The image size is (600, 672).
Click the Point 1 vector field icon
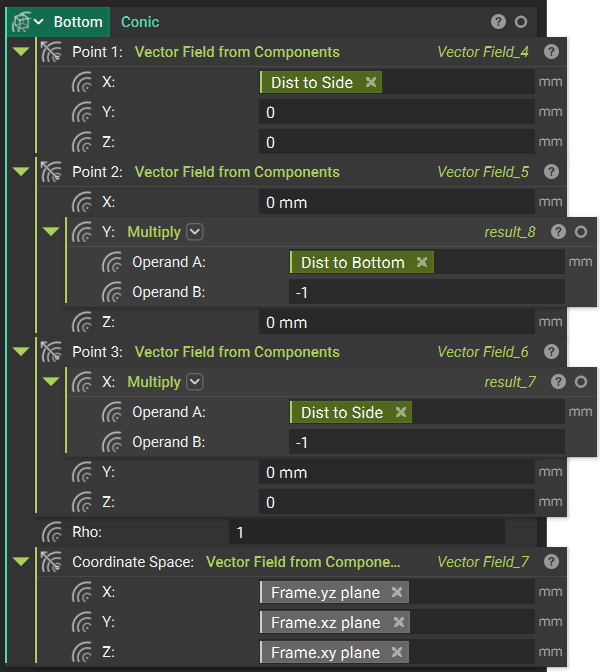pos(52,52)
